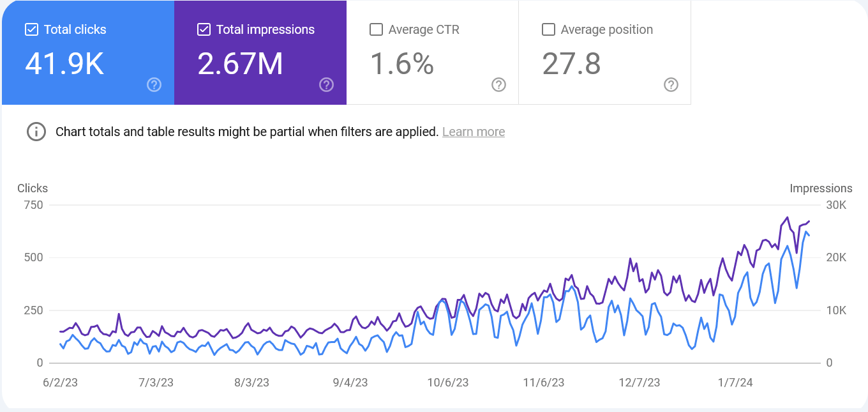Viewport: 868px width, 412px height.
Task: Click the 27.8 average position value
Action: (571, 64)
